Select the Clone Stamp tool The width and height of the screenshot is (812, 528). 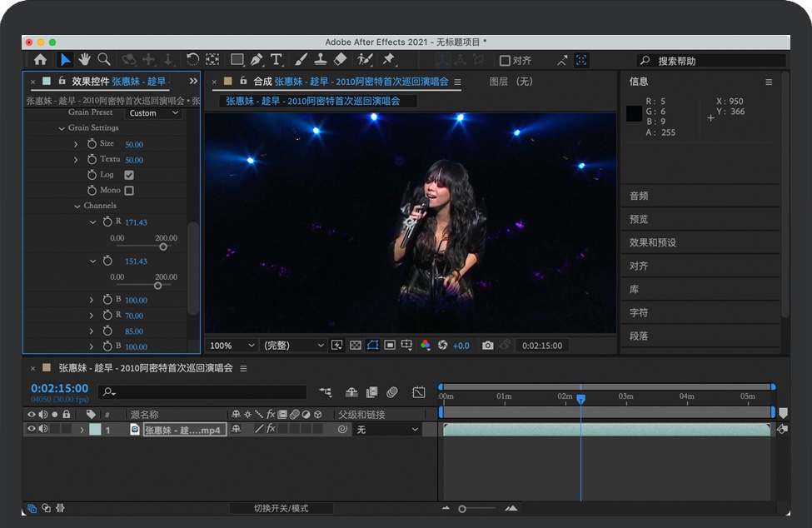(x=320, y=59)
